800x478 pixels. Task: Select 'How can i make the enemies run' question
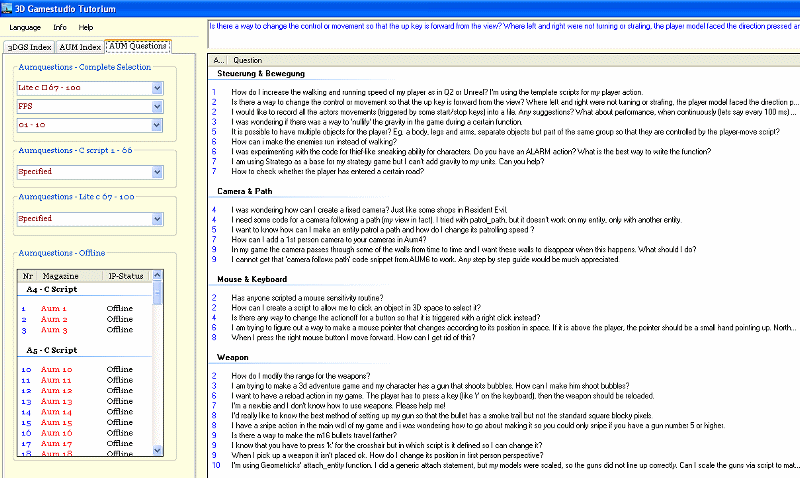click(x=314, y=142)
